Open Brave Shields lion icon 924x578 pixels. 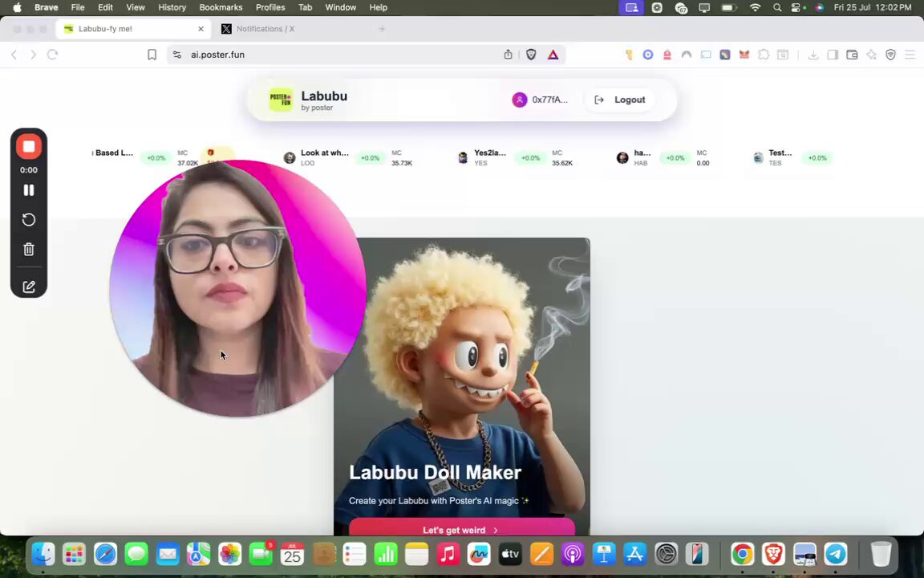coord(531,55)
